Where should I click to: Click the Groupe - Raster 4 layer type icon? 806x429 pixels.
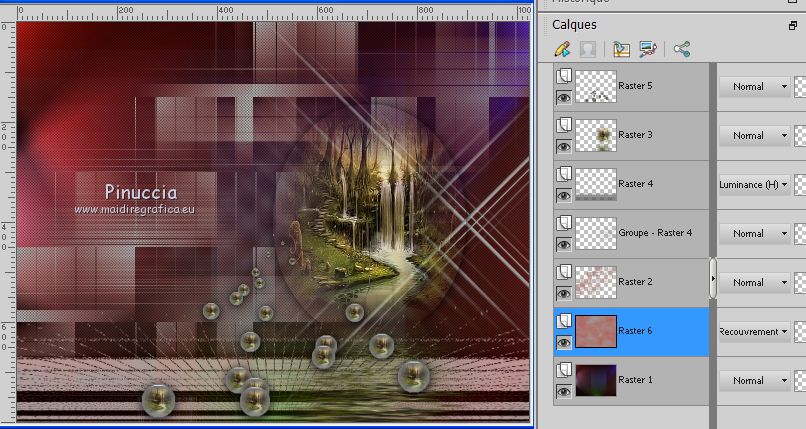(x=564, y=223)
